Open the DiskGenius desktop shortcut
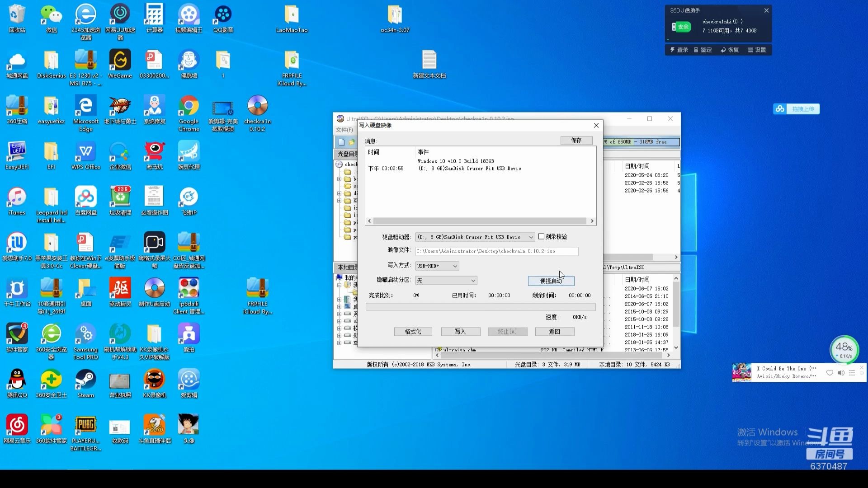The image size is (868, 488). [51, 61]
